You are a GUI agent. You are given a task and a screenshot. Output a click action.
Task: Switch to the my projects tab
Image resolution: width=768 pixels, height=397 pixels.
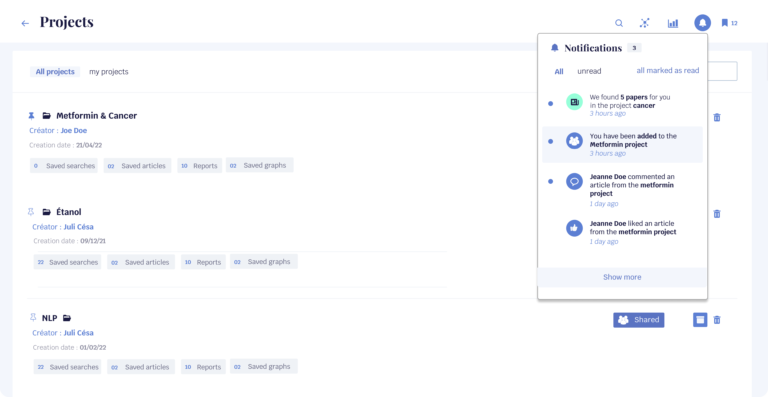109,72
